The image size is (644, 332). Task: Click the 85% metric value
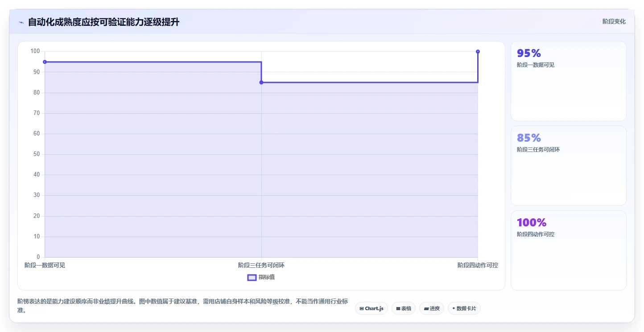tap(529, 138)
